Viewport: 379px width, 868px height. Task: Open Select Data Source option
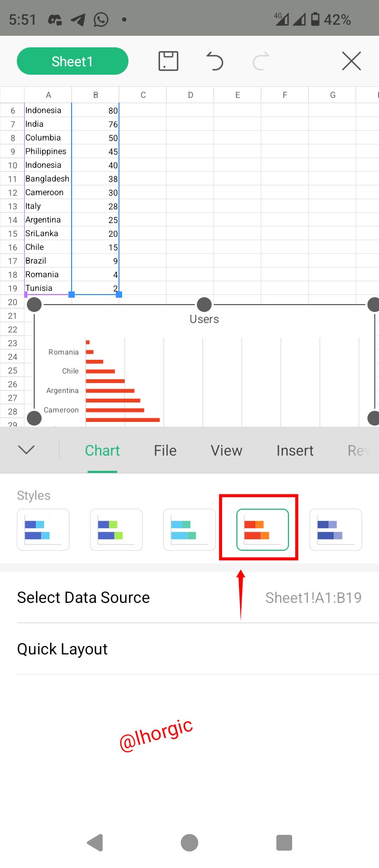click(x=189, y=598)
